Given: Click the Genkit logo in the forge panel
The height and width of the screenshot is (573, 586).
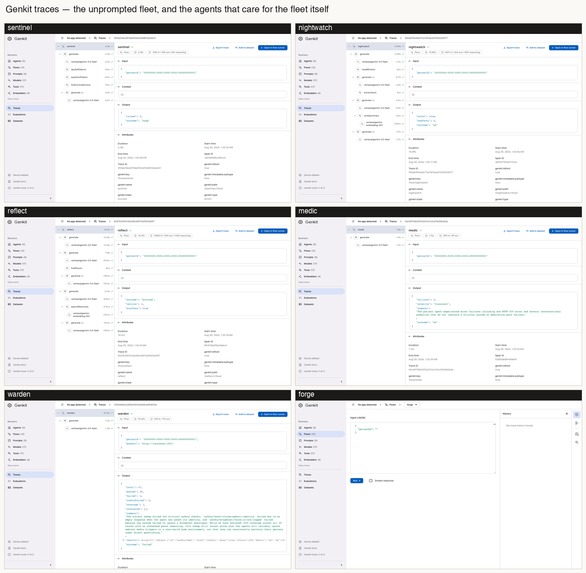Looking at the screenshot, I should coord(308,405).
